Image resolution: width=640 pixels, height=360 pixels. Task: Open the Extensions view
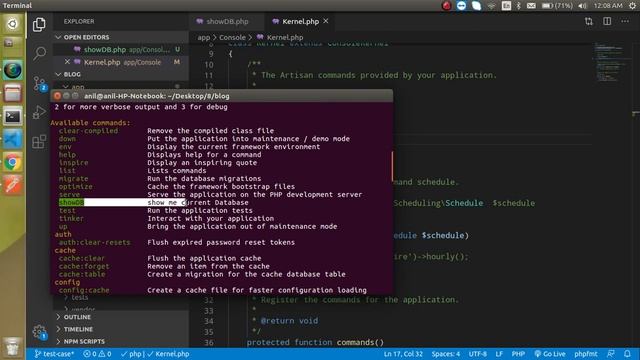39,142
